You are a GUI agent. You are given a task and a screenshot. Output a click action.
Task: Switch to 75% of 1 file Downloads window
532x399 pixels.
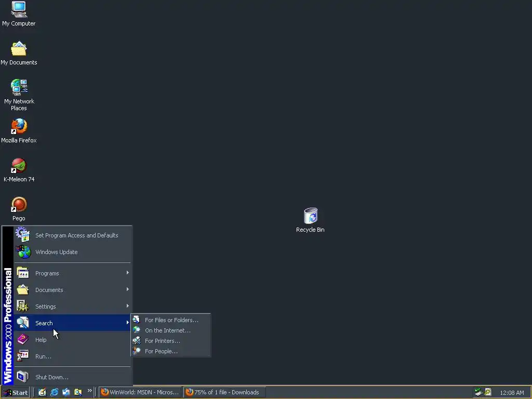[224, 392]
